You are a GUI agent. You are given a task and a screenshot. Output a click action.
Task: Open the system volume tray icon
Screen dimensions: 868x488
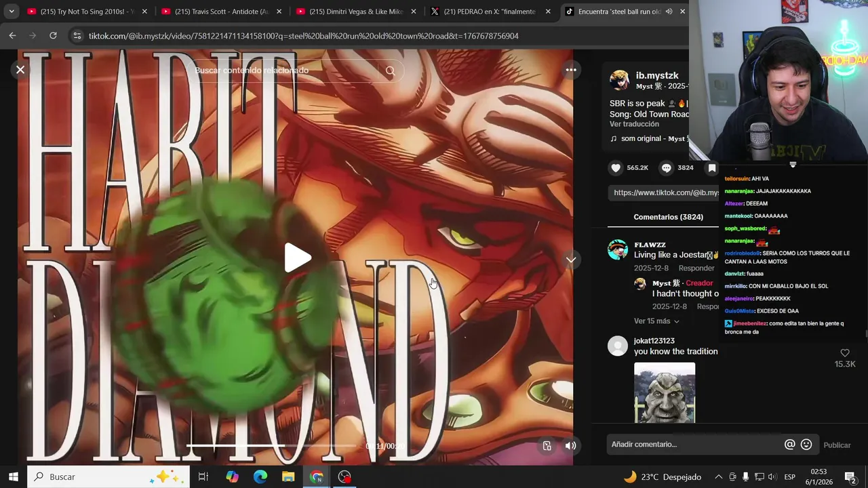coord(772,476)
